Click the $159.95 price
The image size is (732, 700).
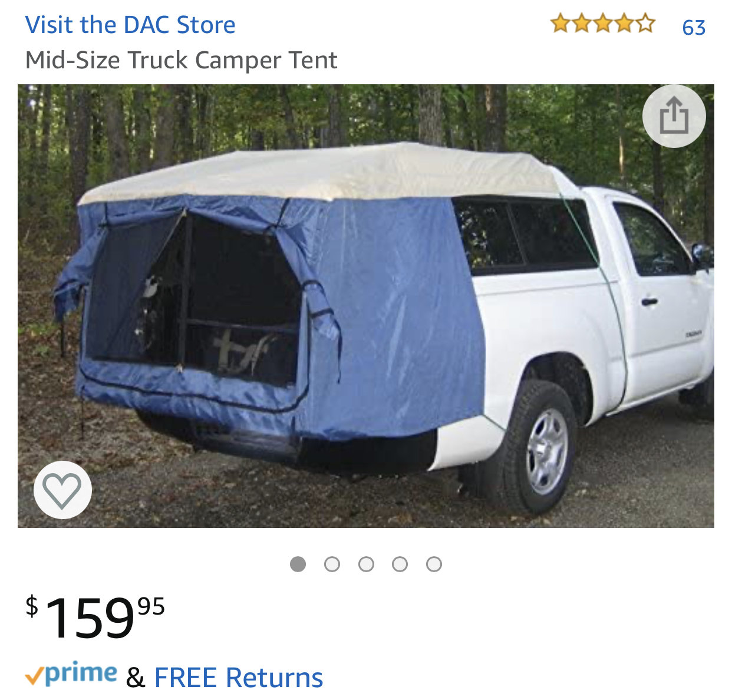click(x=95, y=617)
